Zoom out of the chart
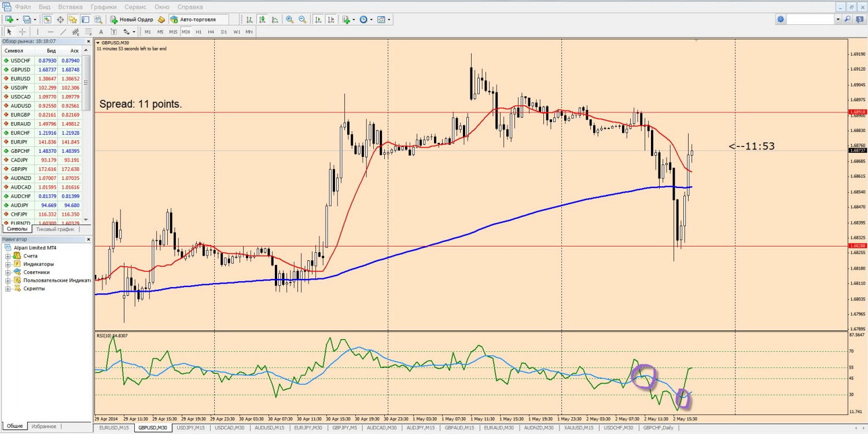 pyautogui.click(x=302, y=19)
